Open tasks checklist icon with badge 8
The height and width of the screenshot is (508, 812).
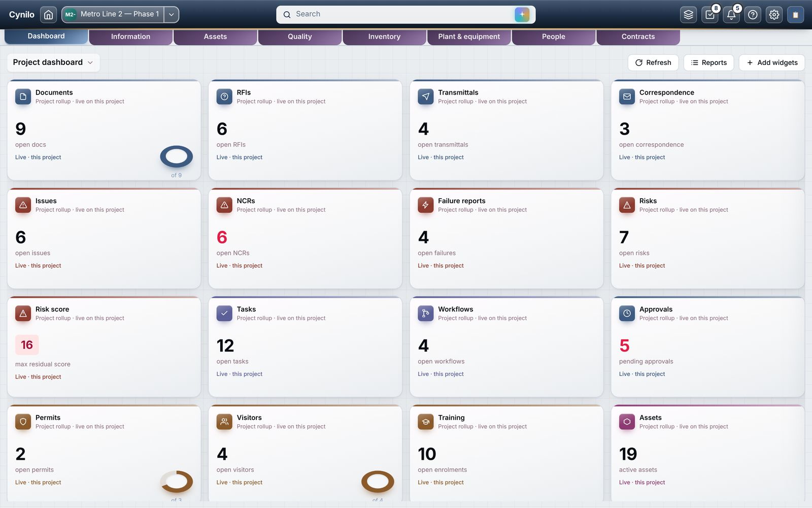pyautogui.click(x=710, y=15)
